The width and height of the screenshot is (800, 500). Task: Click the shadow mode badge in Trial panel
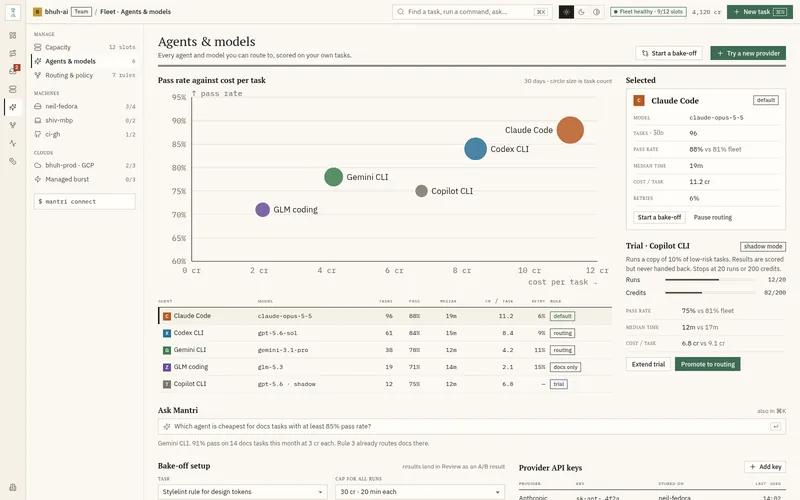763,246
